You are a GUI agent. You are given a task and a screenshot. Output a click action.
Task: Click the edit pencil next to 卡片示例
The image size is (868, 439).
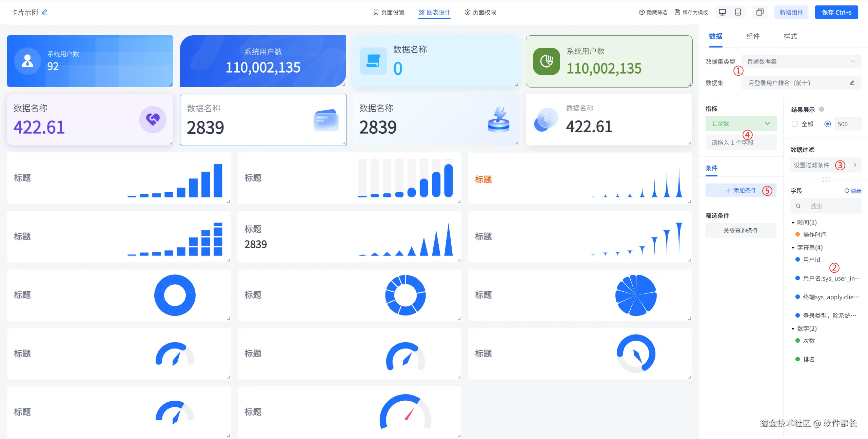click(45, 12)
